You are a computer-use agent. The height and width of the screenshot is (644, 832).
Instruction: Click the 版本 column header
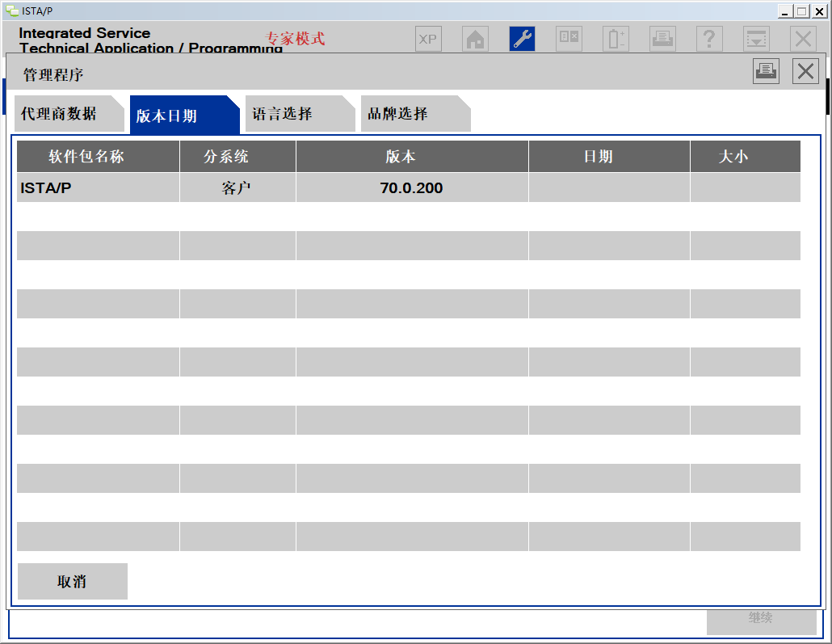(412, 157)
